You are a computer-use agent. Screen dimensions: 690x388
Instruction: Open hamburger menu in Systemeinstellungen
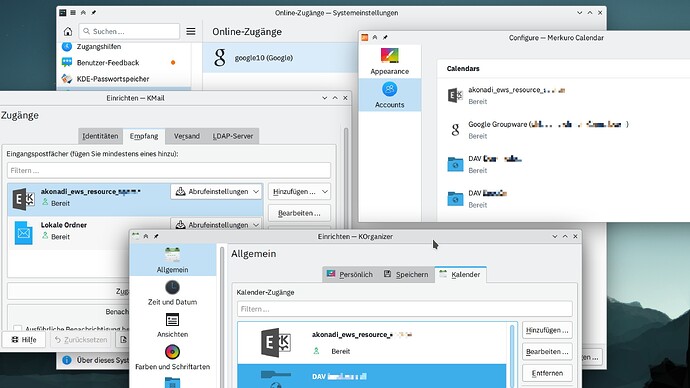191,31
